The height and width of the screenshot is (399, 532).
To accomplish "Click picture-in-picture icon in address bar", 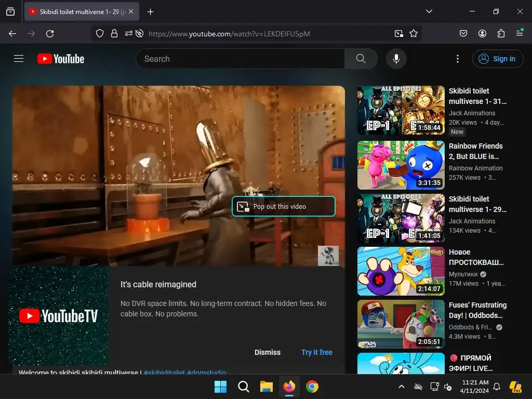I will 398,34.
